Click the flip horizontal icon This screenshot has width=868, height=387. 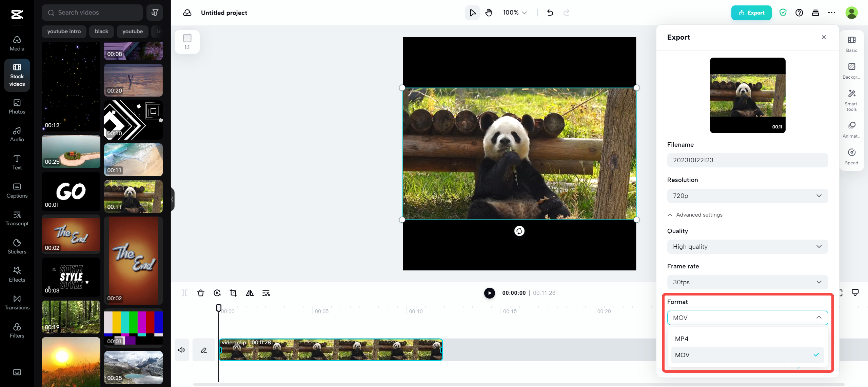(x=250, y=293)
